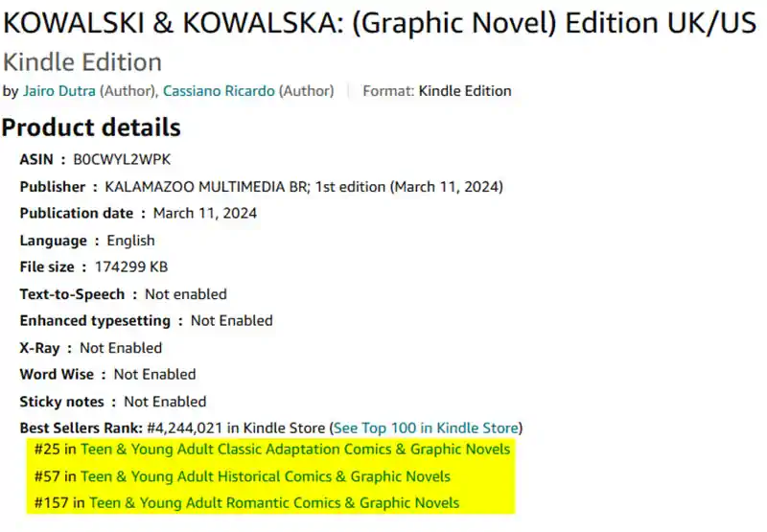Viewport: 767px width, 532px height.
Task: Click the File size value 174299 KB
Action: [131, 267]
